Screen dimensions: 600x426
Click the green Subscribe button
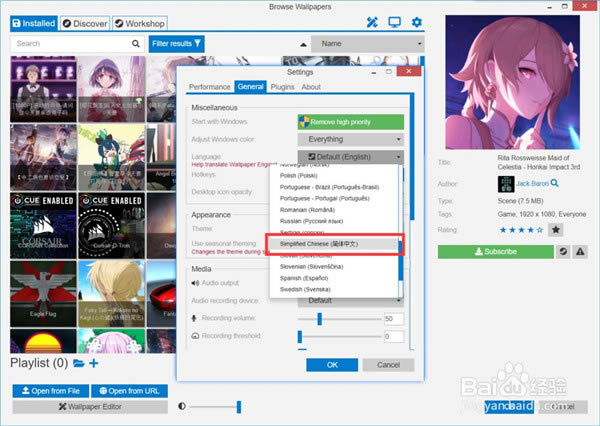tap(496, 251)
